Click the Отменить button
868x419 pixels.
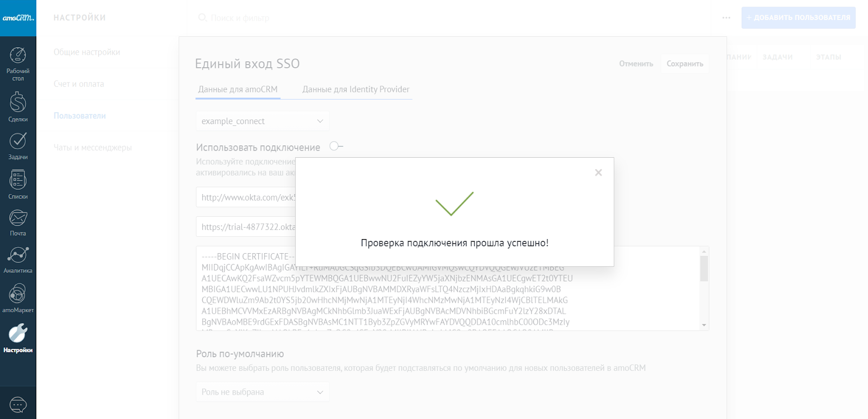coord(636,64)
